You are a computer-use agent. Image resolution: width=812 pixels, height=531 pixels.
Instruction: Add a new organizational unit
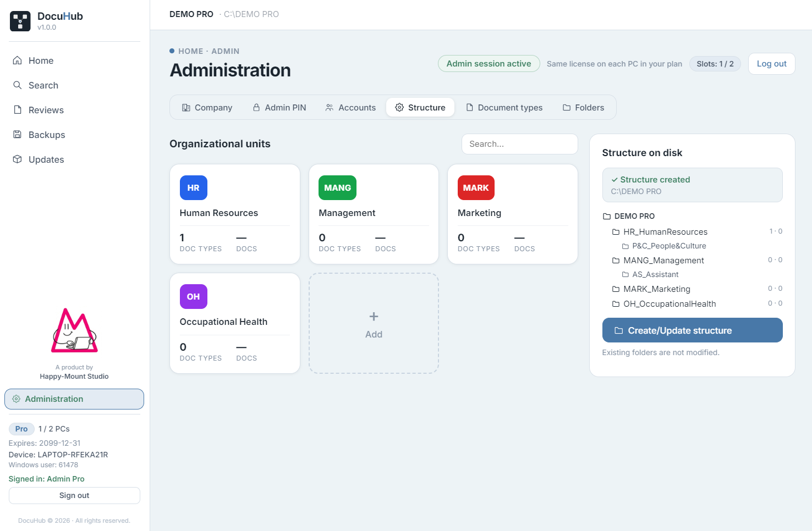tap(374, 323)
